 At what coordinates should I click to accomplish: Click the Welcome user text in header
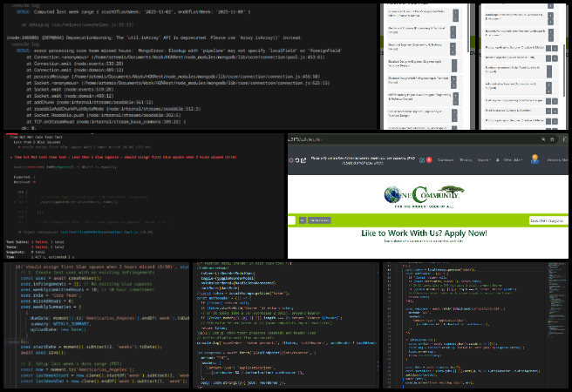tap(557, 160)
